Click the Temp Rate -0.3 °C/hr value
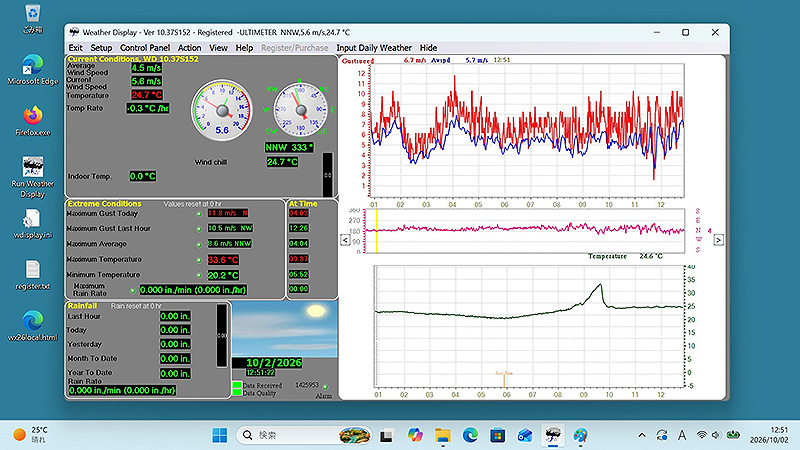This screenshot has width=800, height=450. [x=148, y=108]
